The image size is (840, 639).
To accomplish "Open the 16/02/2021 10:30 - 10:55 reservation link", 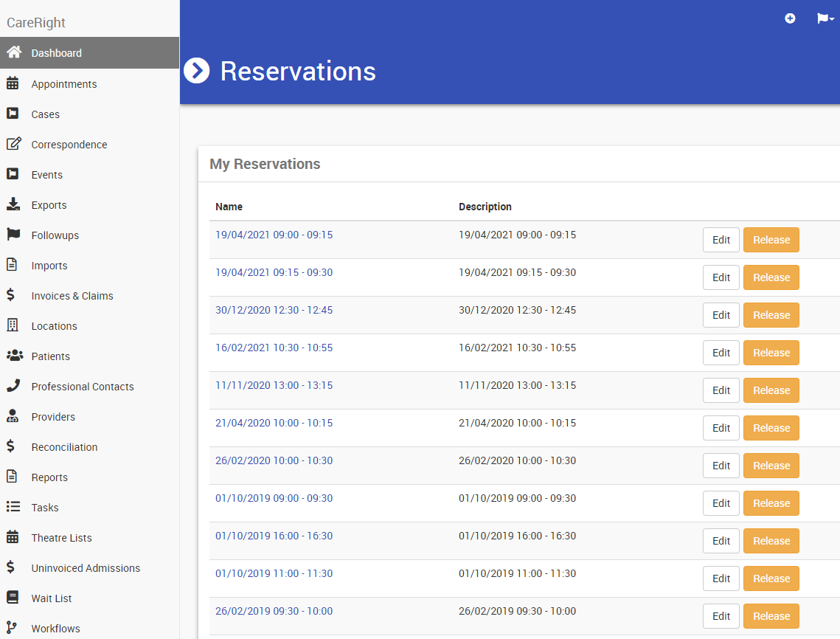I will coord(274,348).
